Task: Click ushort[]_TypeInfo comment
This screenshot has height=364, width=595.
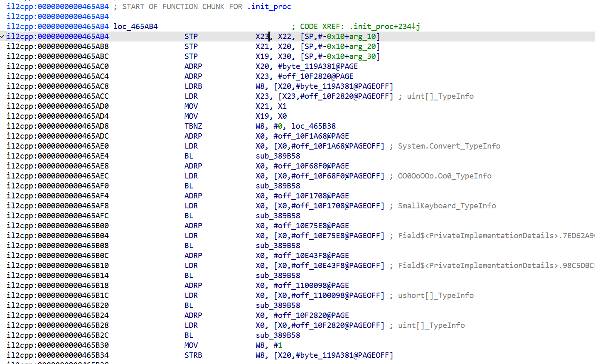Action: (x=436, y=296)
